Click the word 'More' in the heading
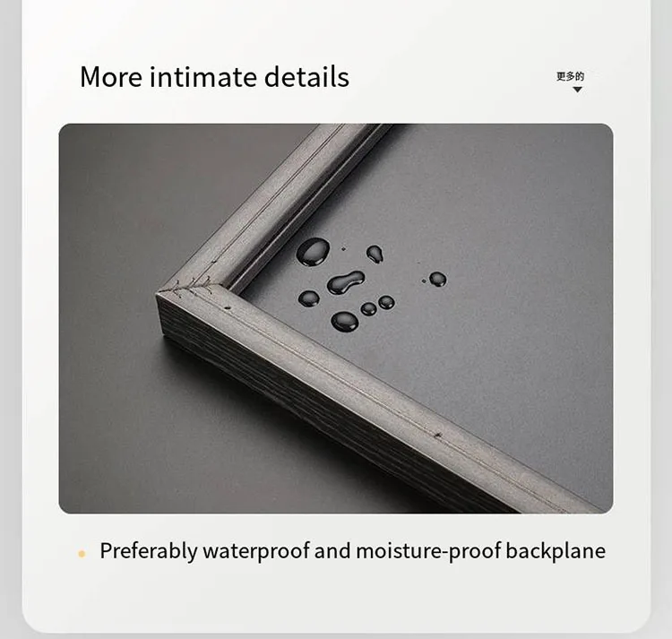The height and width of the screenshot is (639, 672). [x=111, y=77]
